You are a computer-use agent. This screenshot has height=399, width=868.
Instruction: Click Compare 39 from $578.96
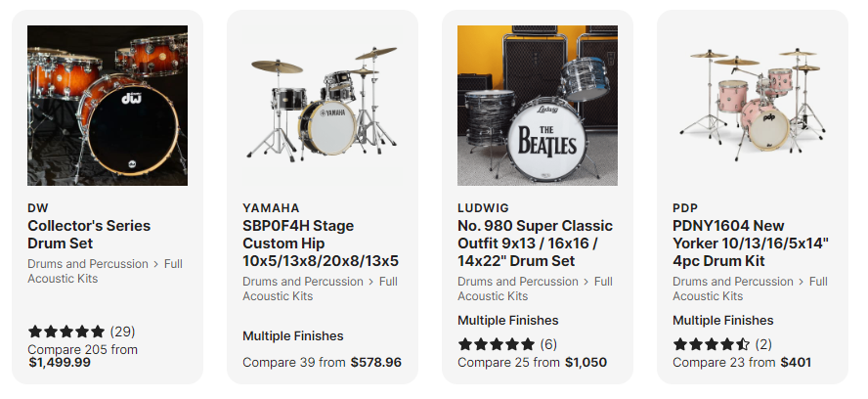322,363
